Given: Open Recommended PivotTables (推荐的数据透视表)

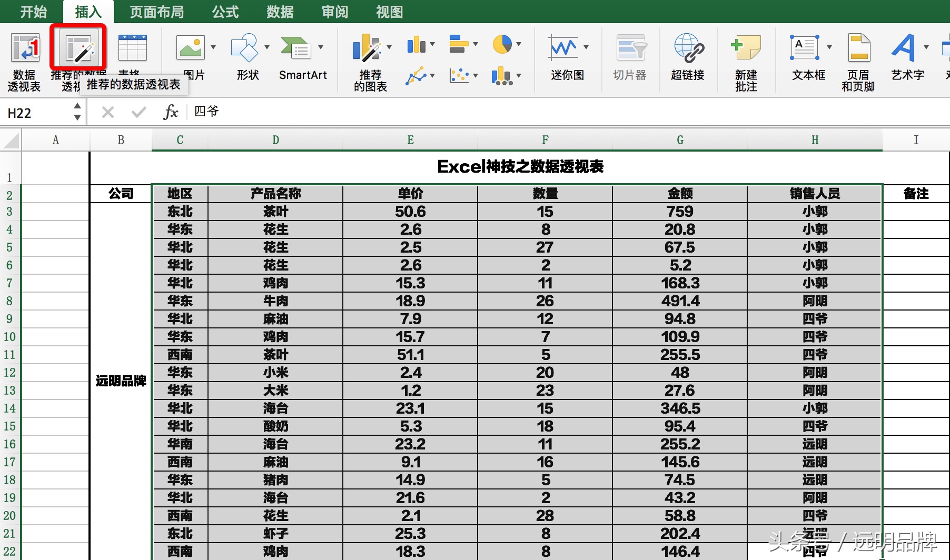Looking at the screenshot, I should [x=78, y=48].
